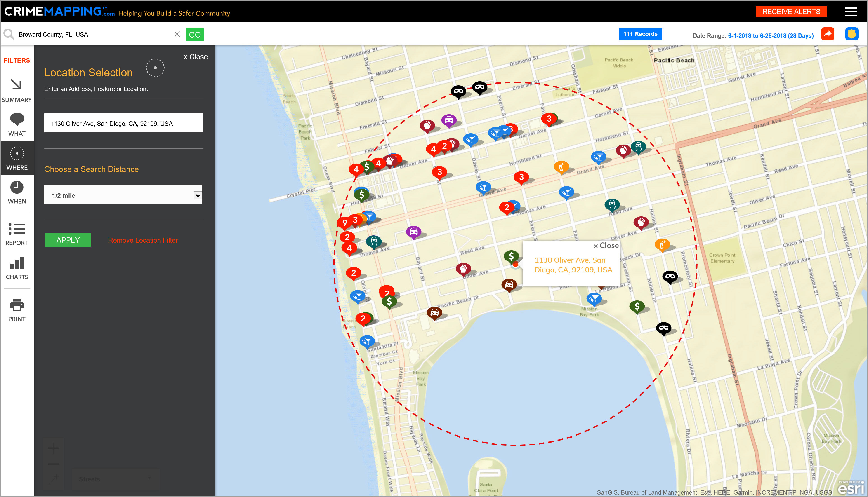
Task: Click the share arrow icon
Action: point(828,34)
